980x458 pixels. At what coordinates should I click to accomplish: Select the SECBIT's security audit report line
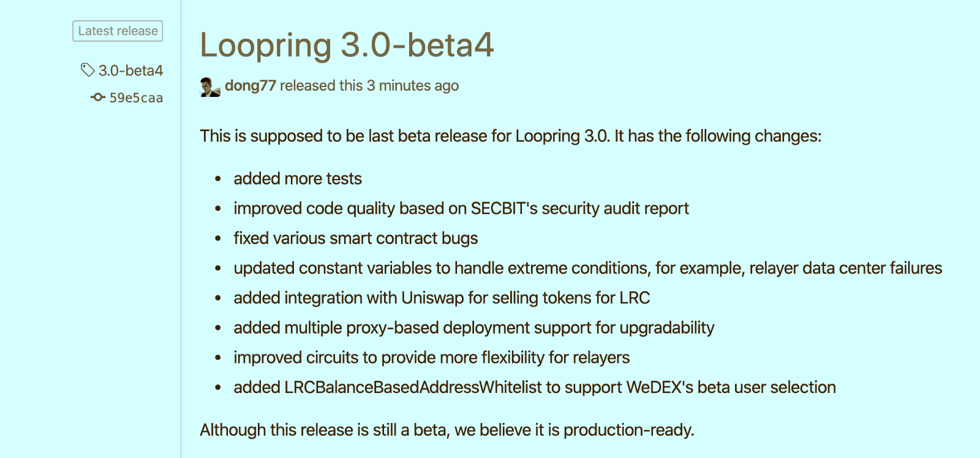[461, 208]
